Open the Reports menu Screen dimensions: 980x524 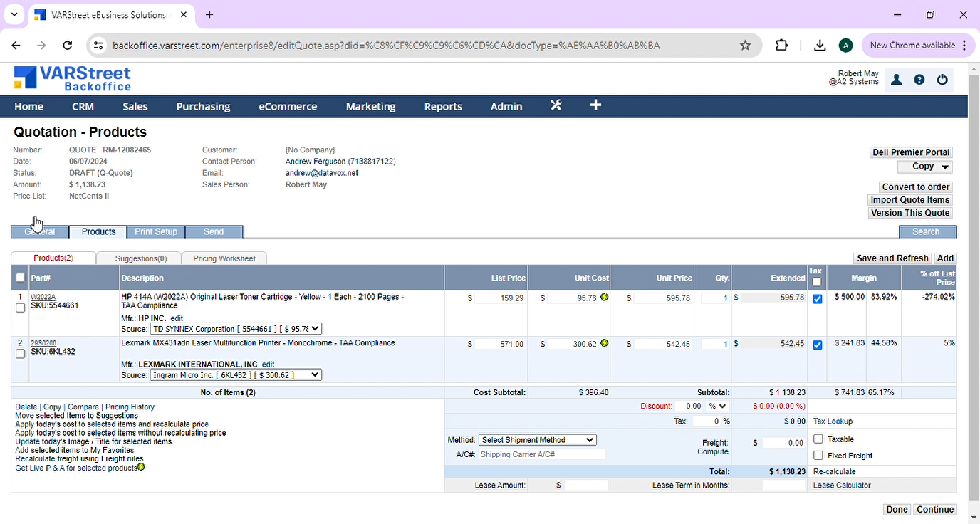(443, 106)
